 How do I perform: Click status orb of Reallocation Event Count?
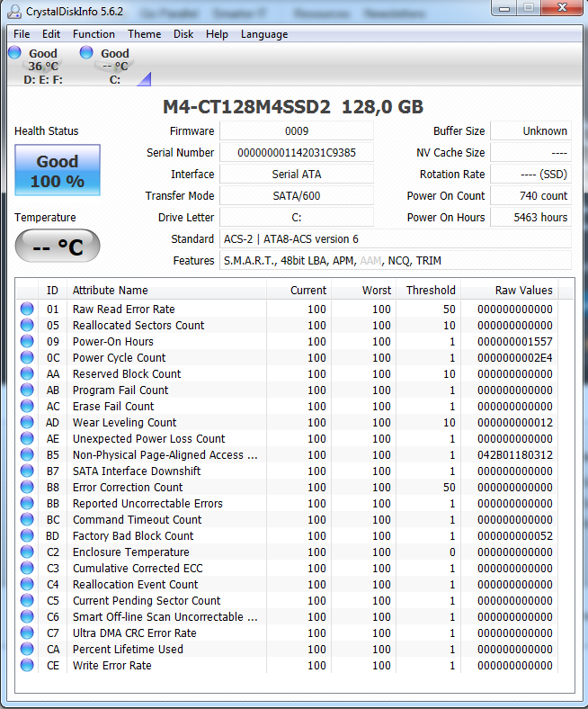(x=27, y=584)
